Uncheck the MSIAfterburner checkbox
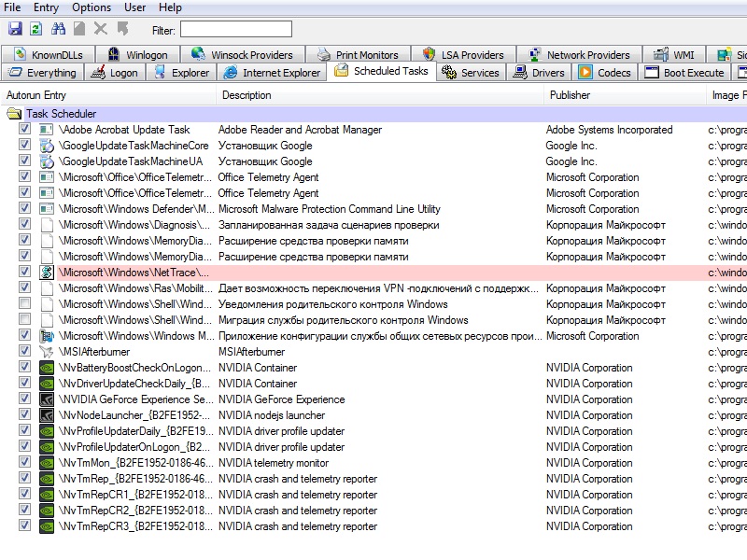The width and height of the screenshot is (747, 560). pos(24,351)
